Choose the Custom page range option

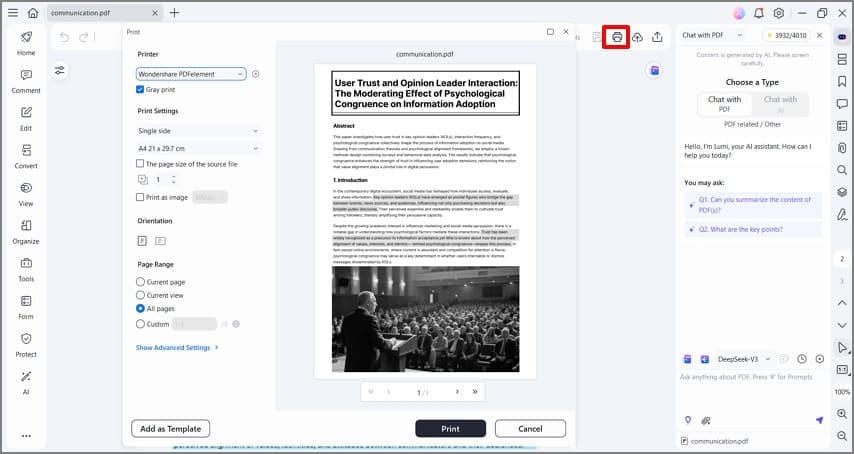(x=141, y=324)
